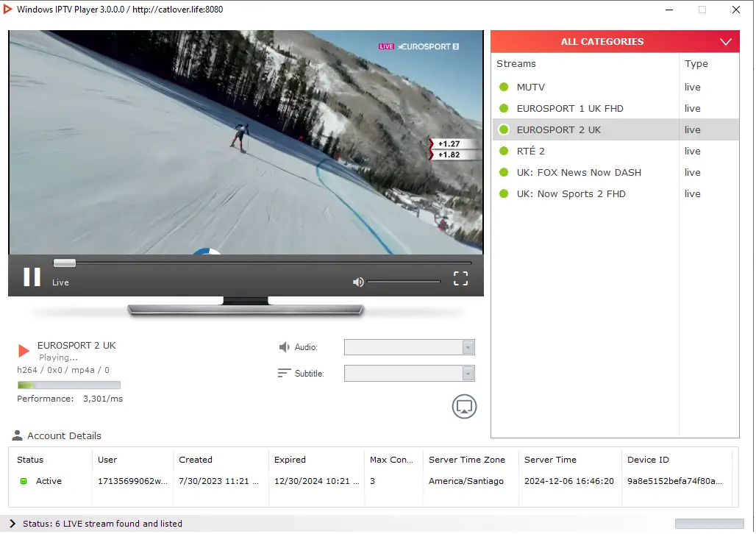Viewport: 756px width, 534px height.
Task: Click the live video picture
Action: coord(246,142)
